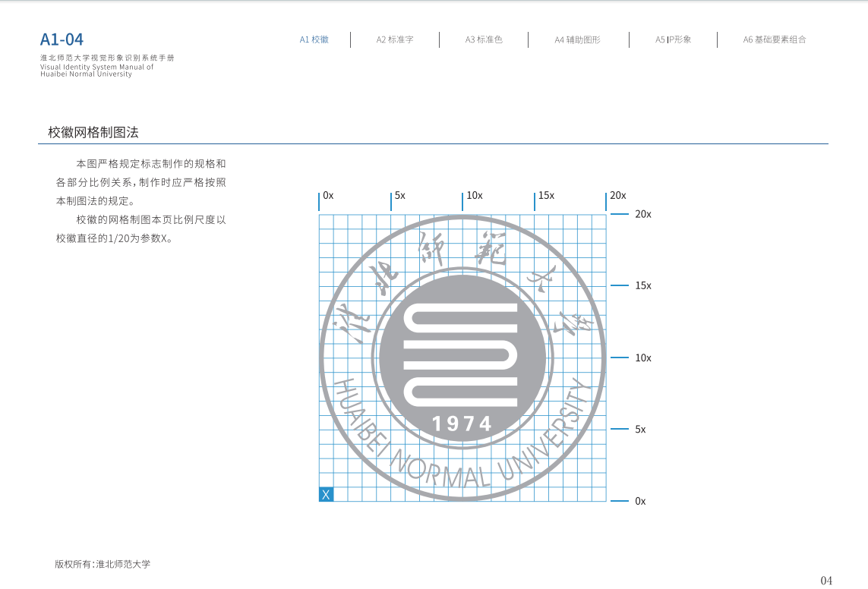868x589 pixels.
Task: Click the blue X unit square in grid
Action: [326, 494]
